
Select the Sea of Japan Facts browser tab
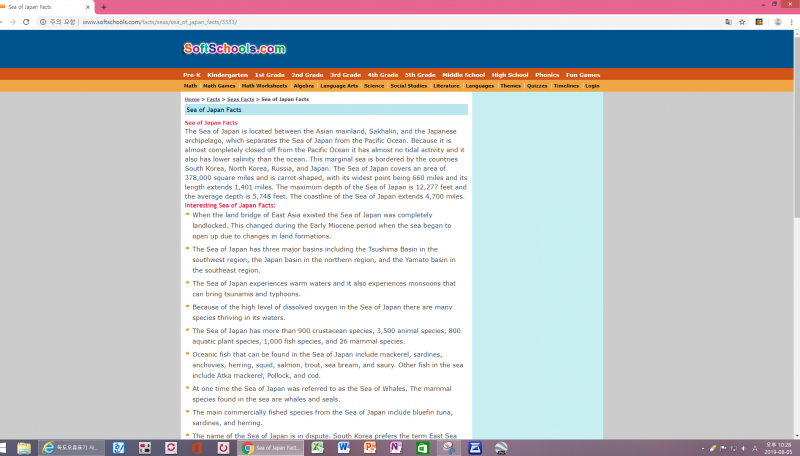[x=45, y=7]
